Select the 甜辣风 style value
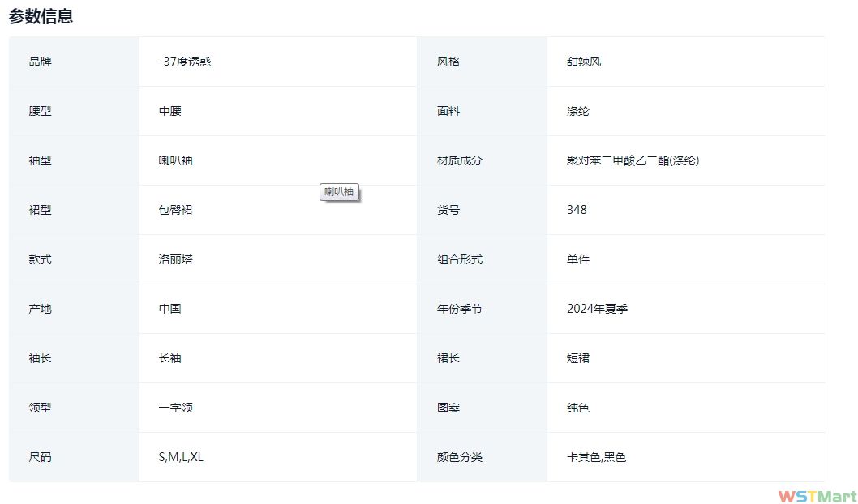The height and width of the screenshot is (504, 858). 584,62
